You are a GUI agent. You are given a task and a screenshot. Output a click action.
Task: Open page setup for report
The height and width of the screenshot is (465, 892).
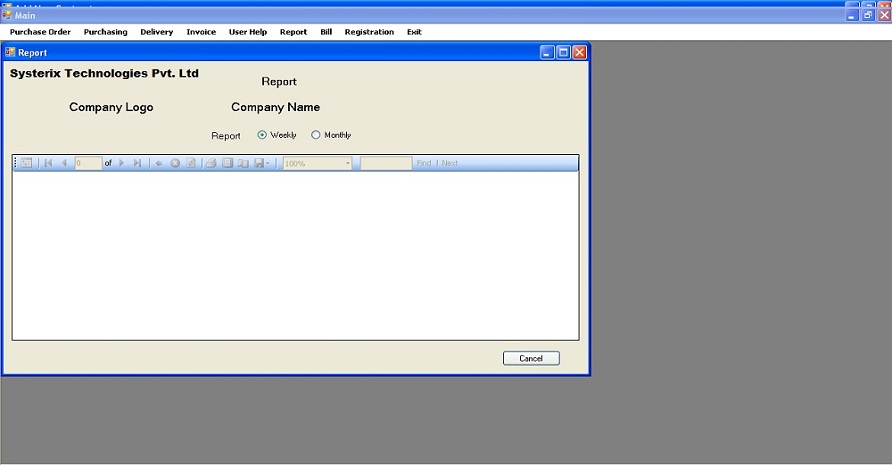tap(243, 163)
